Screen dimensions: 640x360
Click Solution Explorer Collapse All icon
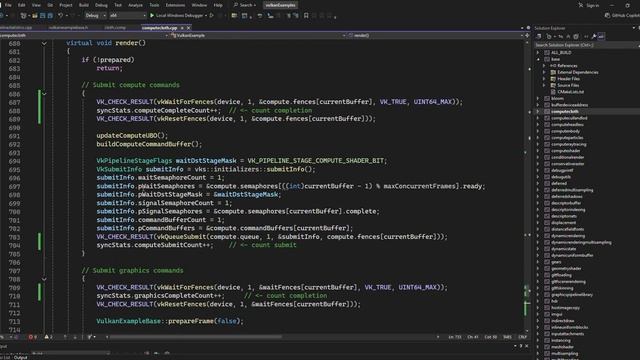coord(568,36)
